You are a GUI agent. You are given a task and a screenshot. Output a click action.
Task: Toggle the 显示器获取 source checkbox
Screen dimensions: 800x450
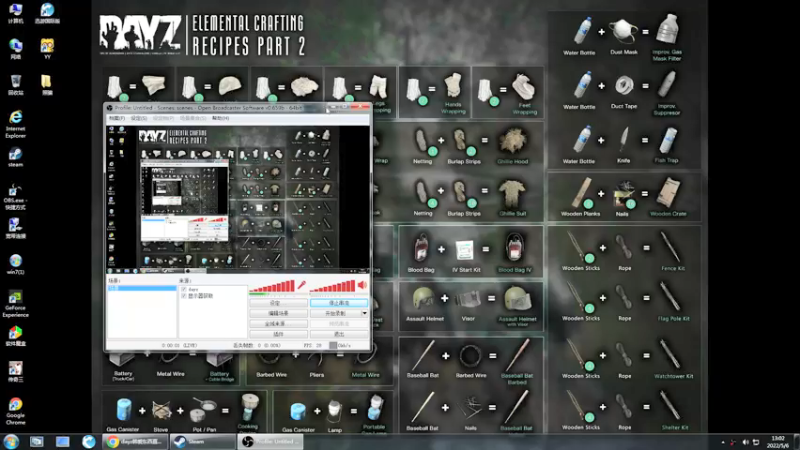coord(184,296)
